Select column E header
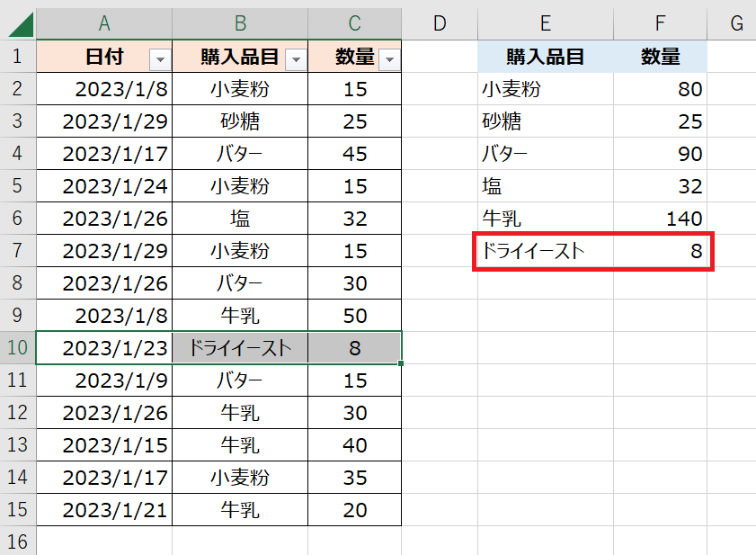The height and width of the screenshot is (555, 756). [x=546, y=23]
